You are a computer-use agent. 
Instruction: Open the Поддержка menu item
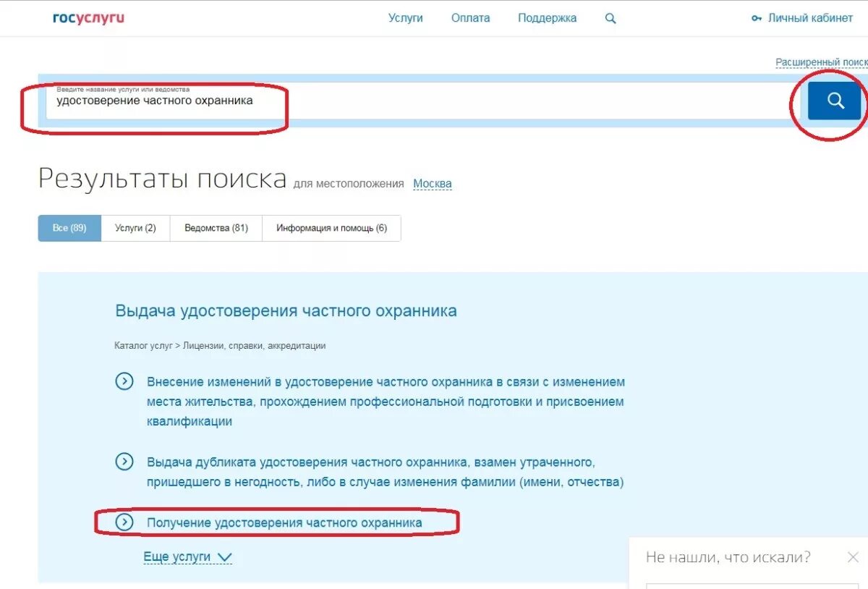click(547, 18)
